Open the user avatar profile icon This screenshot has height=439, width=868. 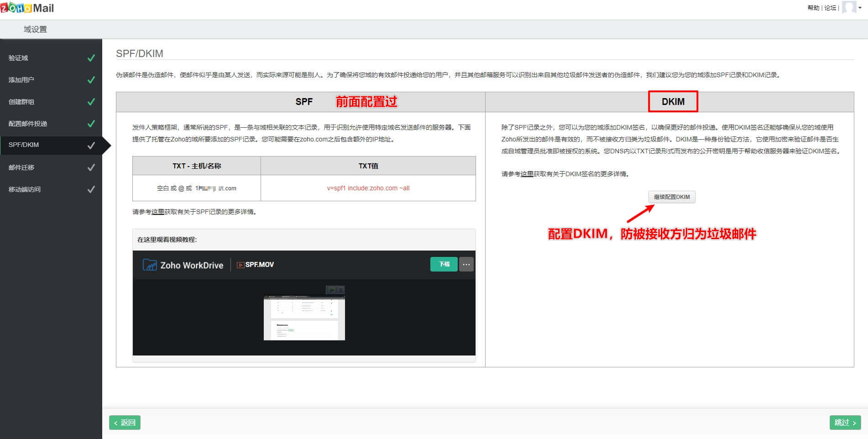[x=849, y=7]
